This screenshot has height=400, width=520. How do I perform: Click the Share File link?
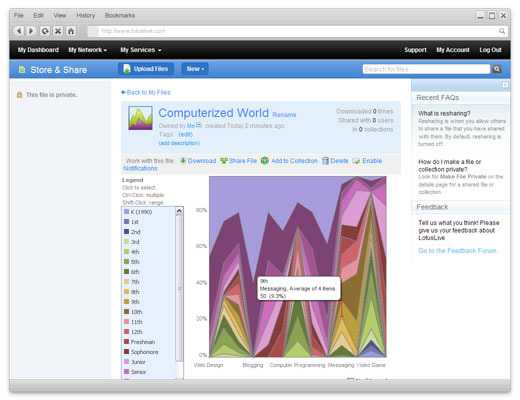coord(243,161)
